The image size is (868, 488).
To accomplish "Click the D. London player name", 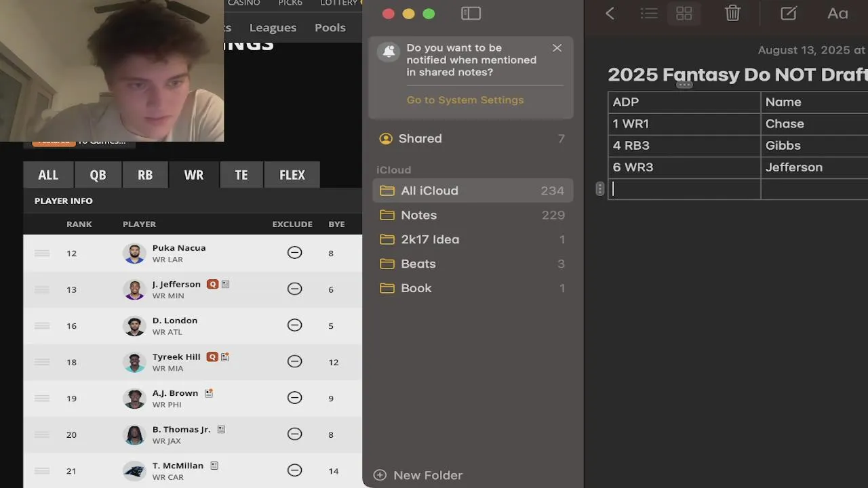I will tap(175, 321).
